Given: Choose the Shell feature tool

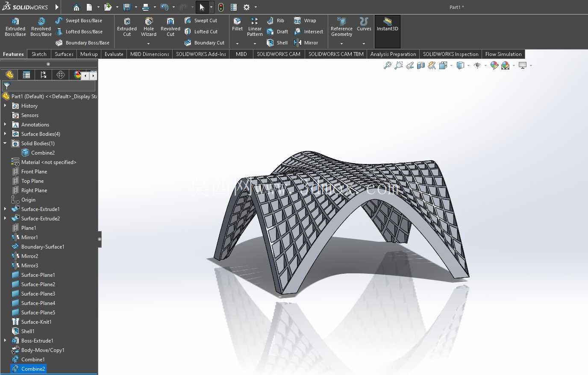Looking at the screenshot, I should click(x=277, y=43).
